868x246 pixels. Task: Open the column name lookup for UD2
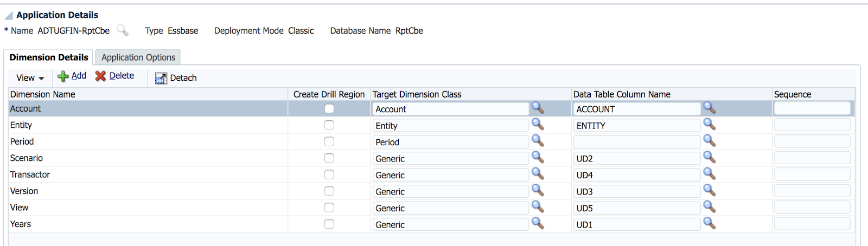(709, 158)
